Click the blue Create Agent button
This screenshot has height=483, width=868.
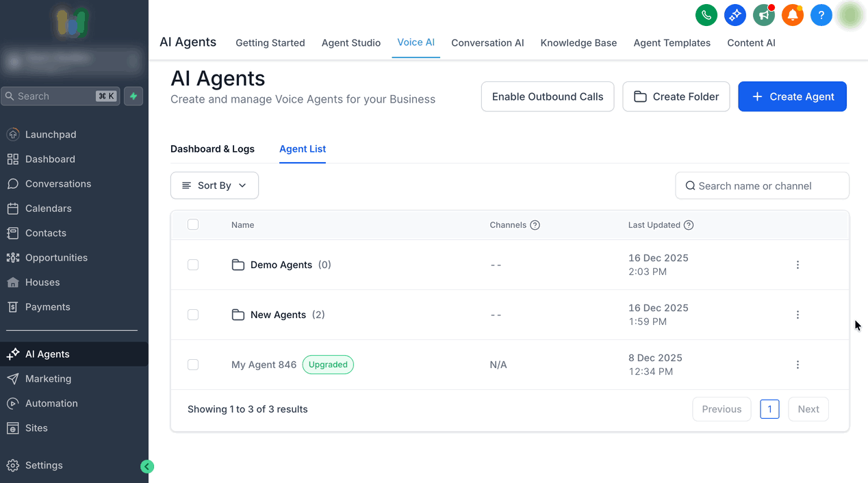click(793, 96)
